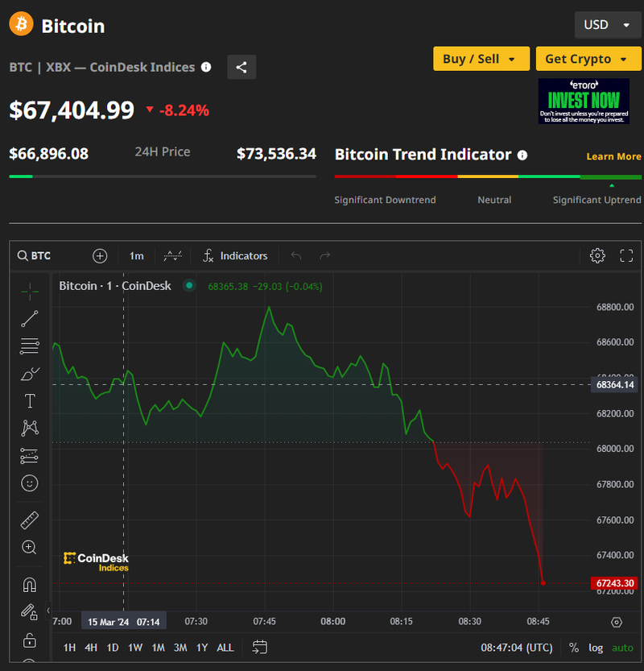
Task: Expand the Buy / Sell dropdown
Action: click(481, 59)
